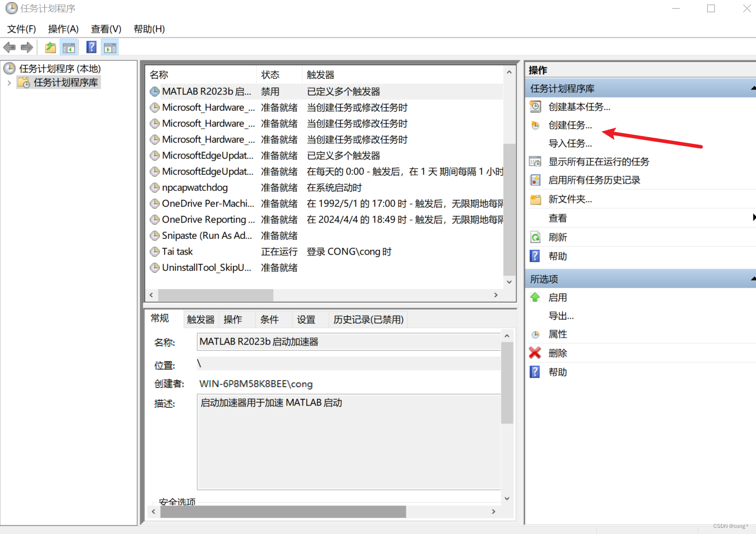Click 导入任务... action
This screenshot has height=534, width=756.
click(570, 143)
